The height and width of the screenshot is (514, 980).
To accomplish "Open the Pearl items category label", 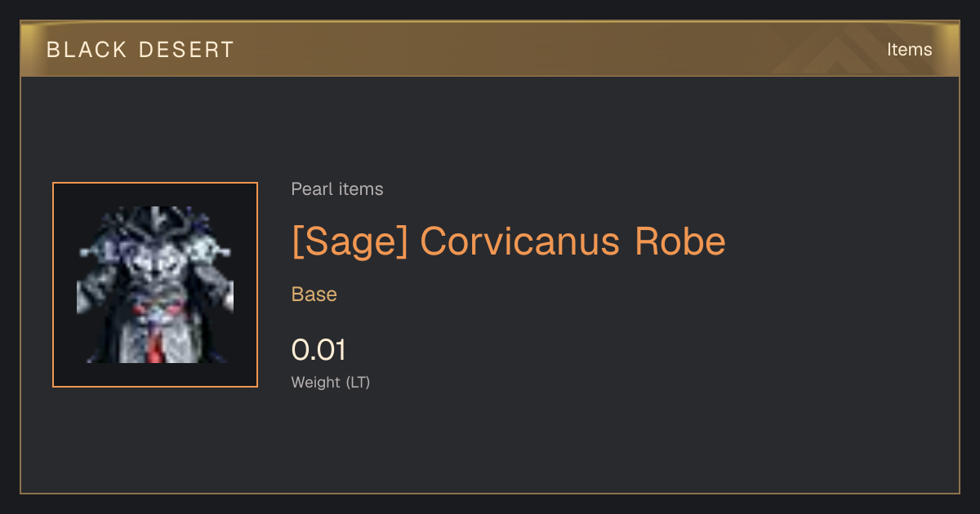I will [x=337, y=189].
